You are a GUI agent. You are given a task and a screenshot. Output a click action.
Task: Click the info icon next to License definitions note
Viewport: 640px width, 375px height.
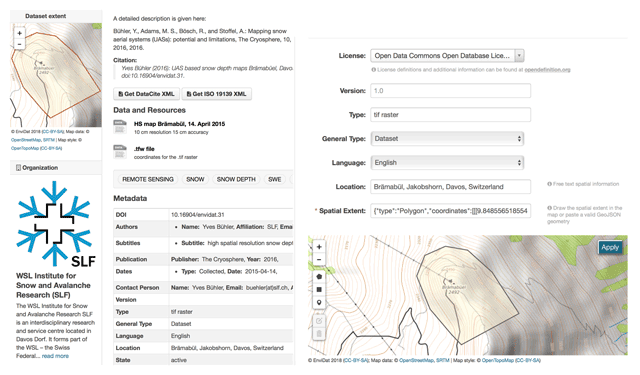(x=373, y=70)
